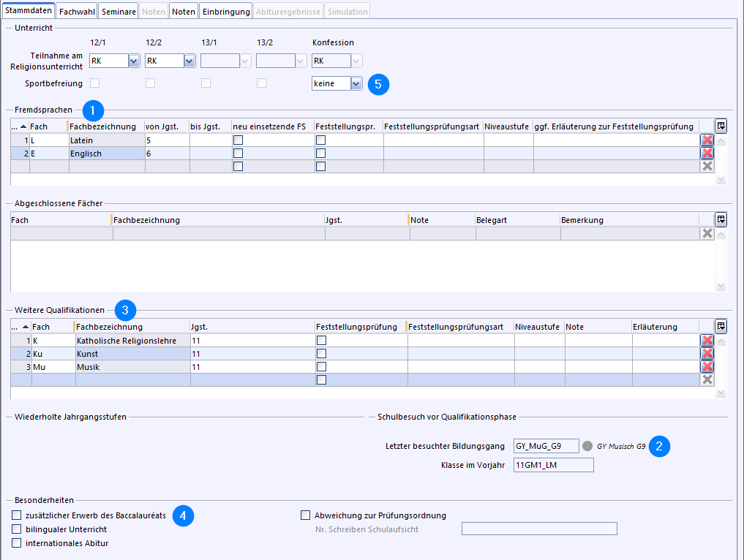Sort Weitere Qualifikationen by row number arrow
The width and height of the screenshot is (744, 560).
[x=25, y=327]
